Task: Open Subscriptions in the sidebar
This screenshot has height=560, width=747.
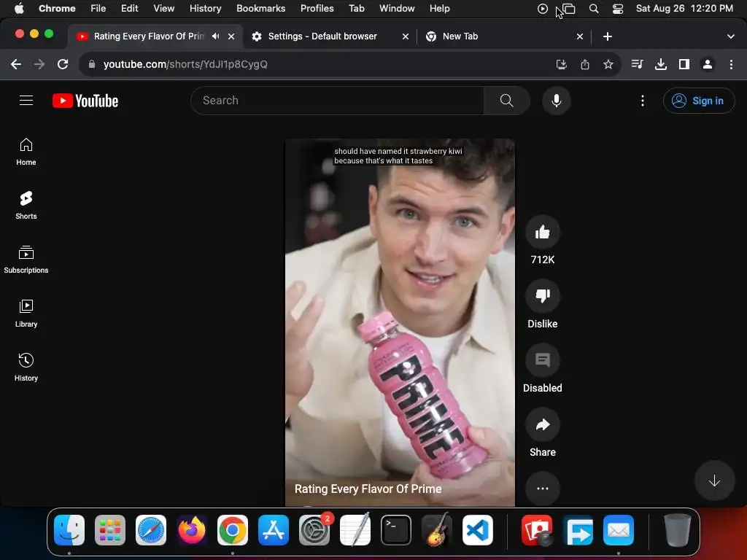Action: 26,260
